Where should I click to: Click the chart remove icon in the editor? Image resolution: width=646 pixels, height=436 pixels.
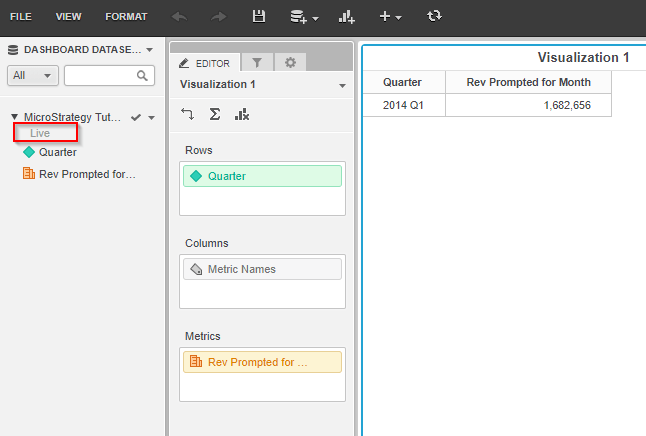click(x=241, y=115)
